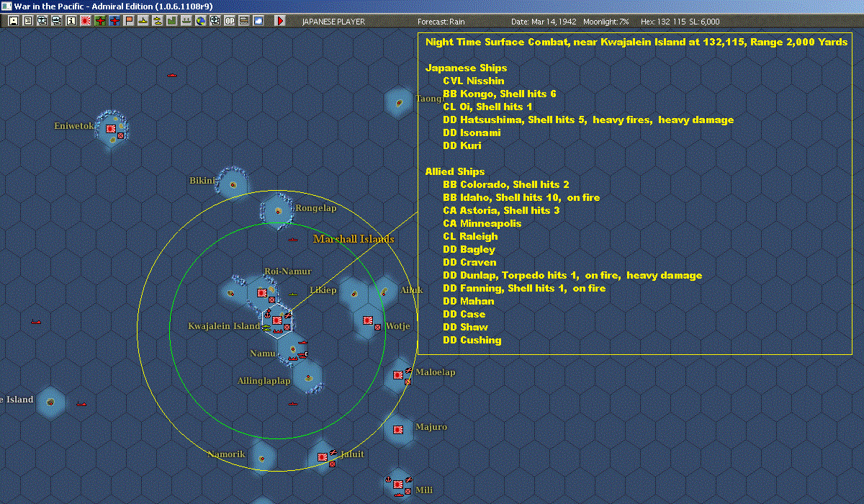Image resolution: width=864 pixels, height=504 pixels.
Task: Click 'DD Cushing' in Allied ships list
Action: tap(472, 340)
